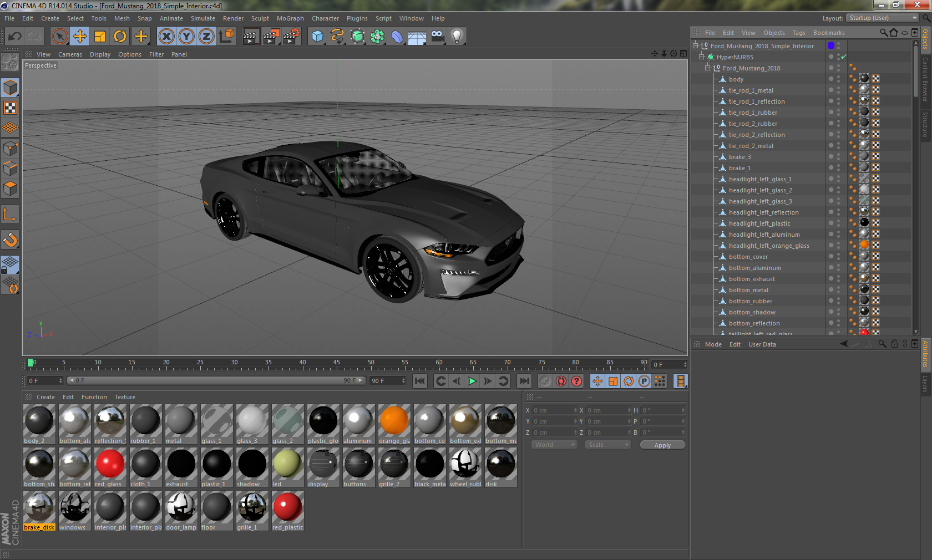The width and height of the screenshot is (932, 560).
Task: Switch to Polygons mode
Action: [11, 189]
